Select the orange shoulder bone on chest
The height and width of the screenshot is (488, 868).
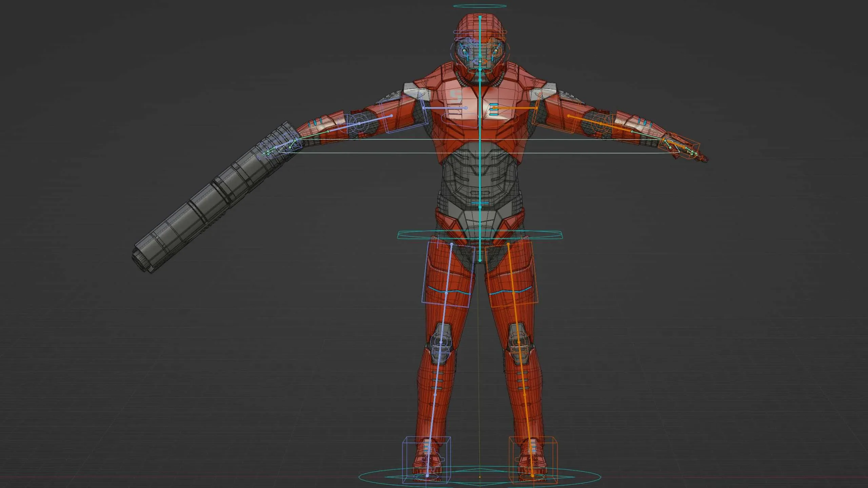click(515, 108)
